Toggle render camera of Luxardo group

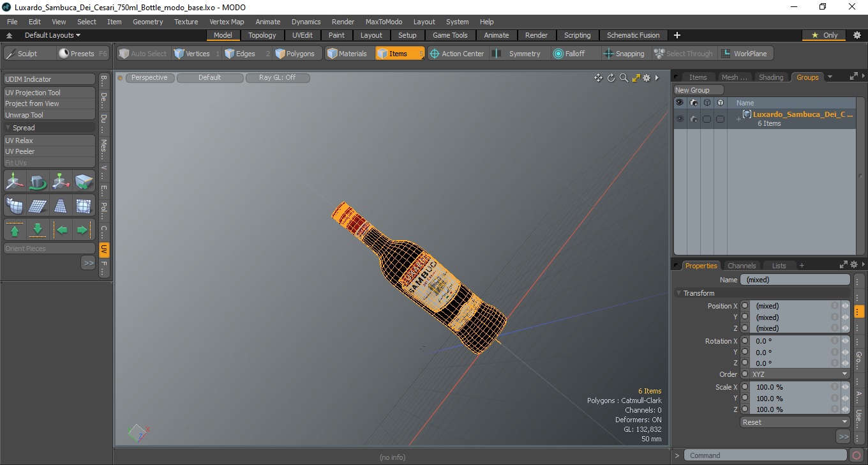point(693,119)
